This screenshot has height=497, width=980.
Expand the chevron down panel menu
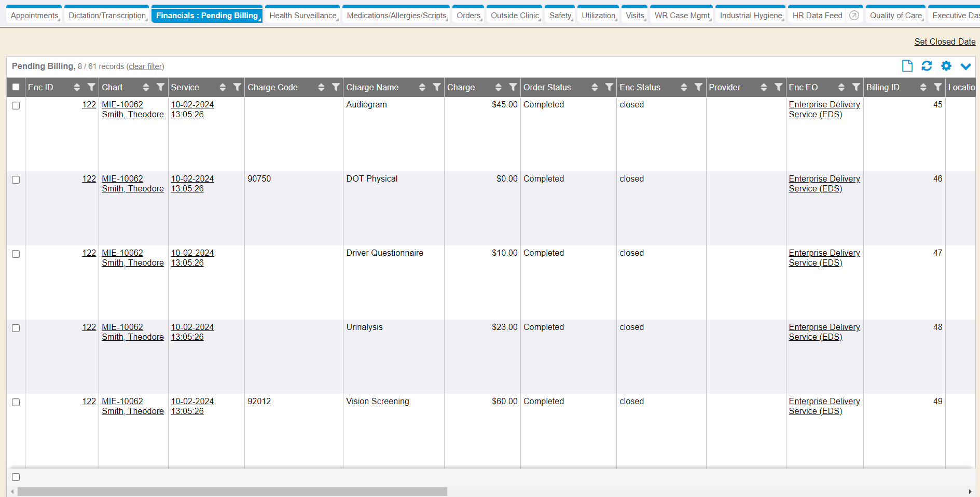(965, 66)
